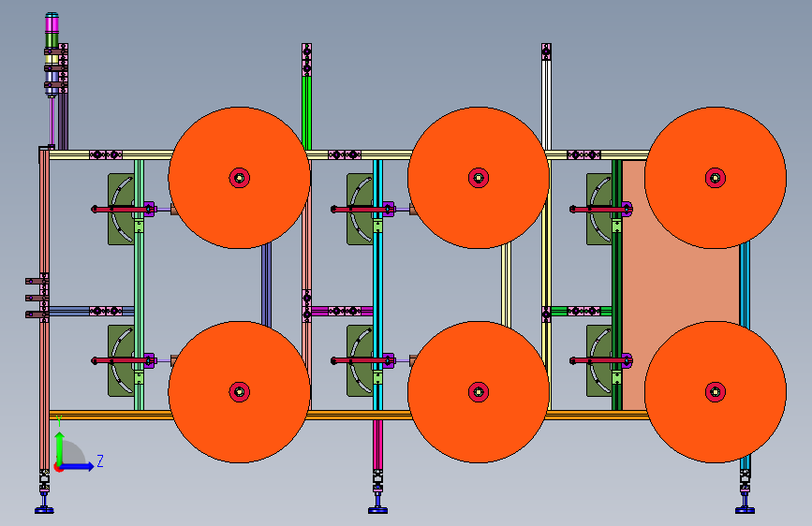The width and height of the screenshot is (812, 526).
Task: Click the hub of the upper-left reel
Action: 239,178
